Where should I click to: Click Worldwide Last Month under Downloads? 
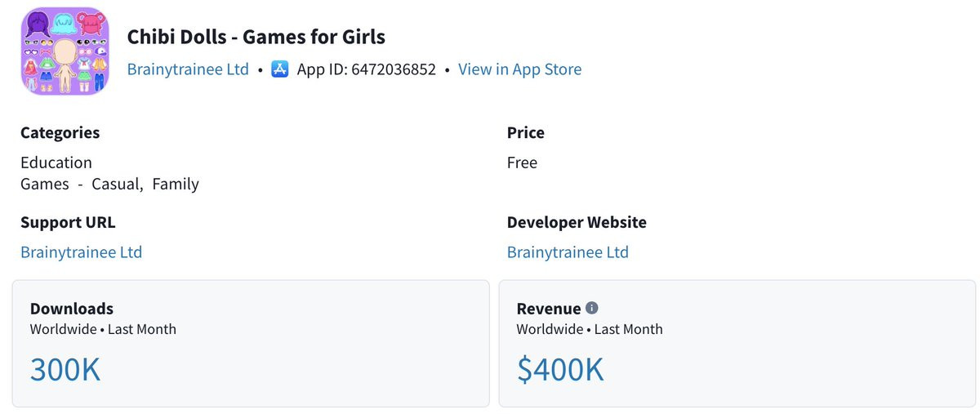tap(103, 330)
